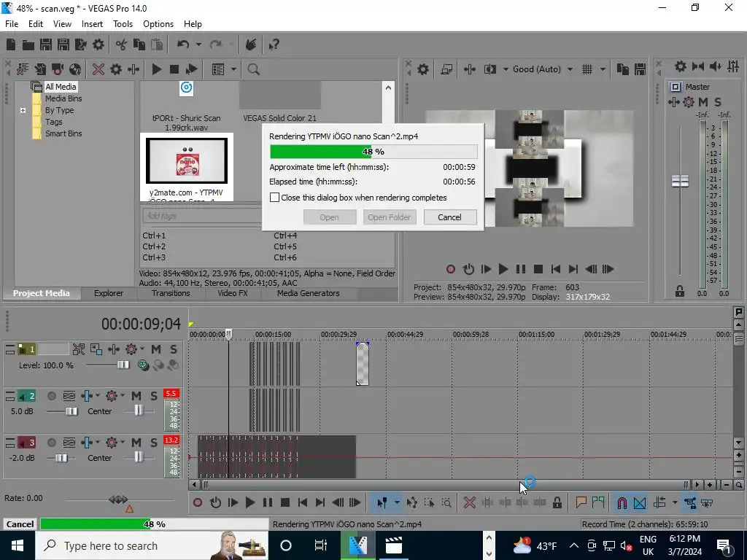Click the Auto Crossfades icon on timeline toolbar
The height and width of the screenshot is (560, 747).
[640, 502]
